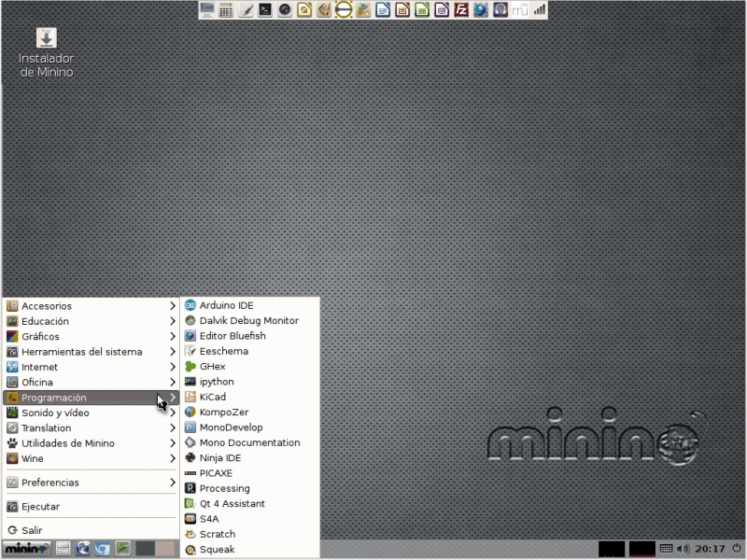Launch KompoZer web editor
The image size is (747, 560).
coord(250,412)
